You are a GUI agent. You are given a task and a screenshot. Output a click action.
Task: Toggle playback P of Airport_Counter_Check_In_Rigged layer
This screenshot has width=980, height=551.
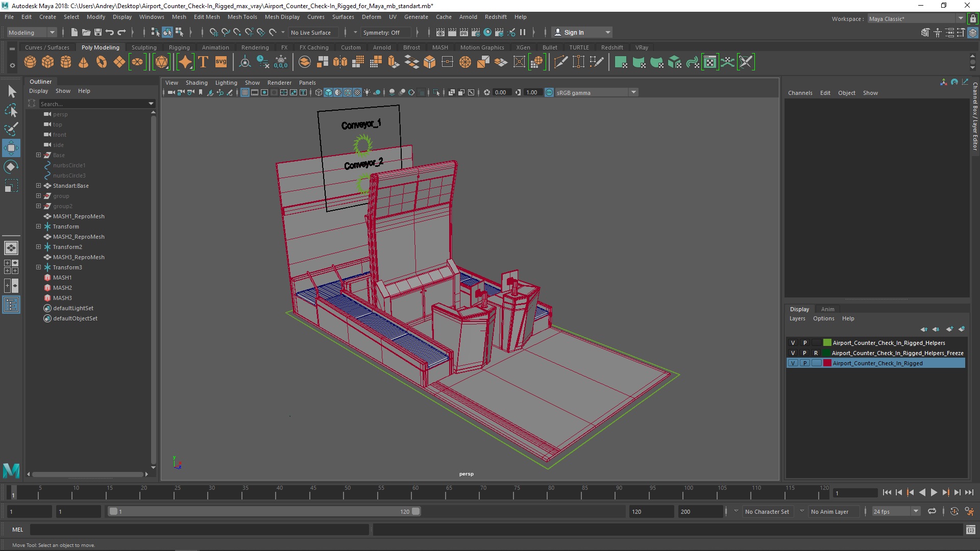[805, 363]
